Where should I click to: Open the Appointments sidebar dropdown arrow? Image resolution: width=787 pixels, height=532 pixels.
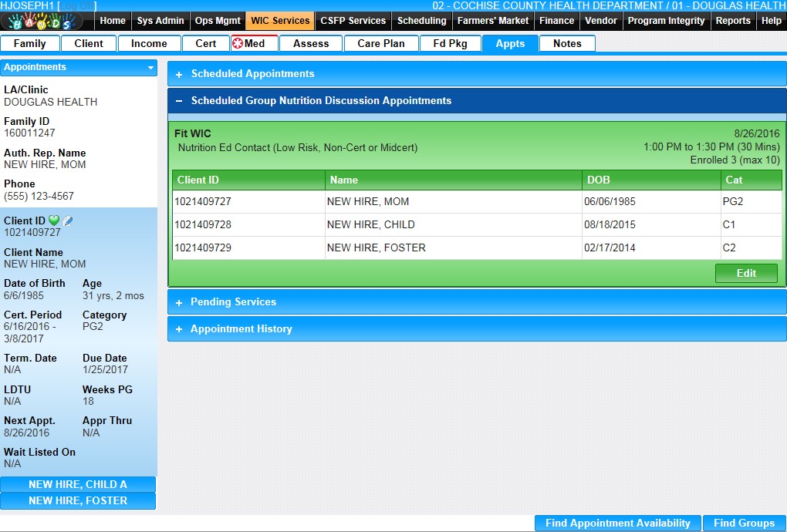(150, 68)
